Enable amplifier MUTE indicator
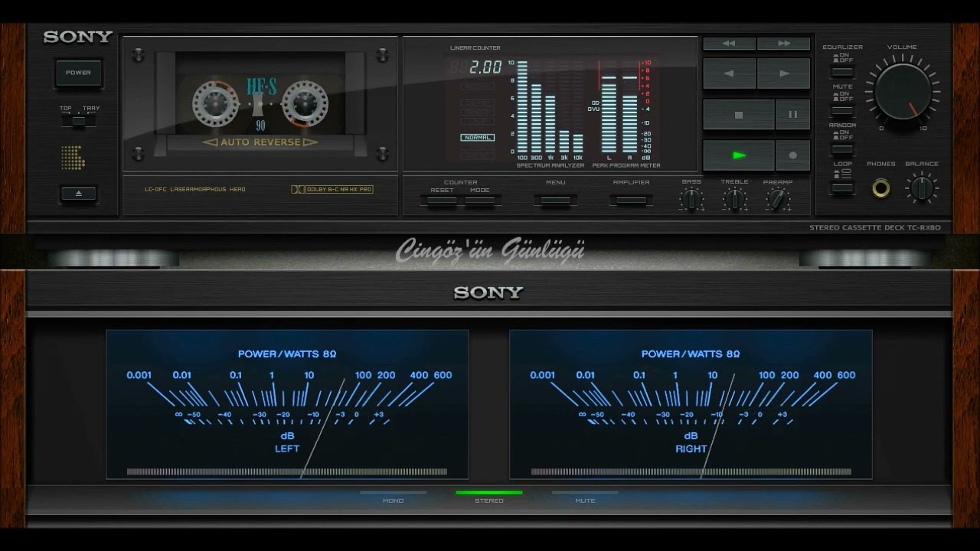The width and height of the screenshot is (980, 551). click(x=585, y=493)
